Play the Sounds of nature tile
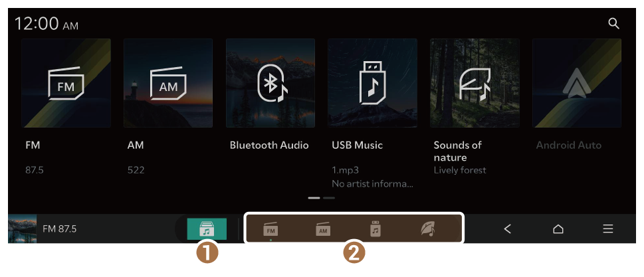644x277 pixels. coord(475,83)
